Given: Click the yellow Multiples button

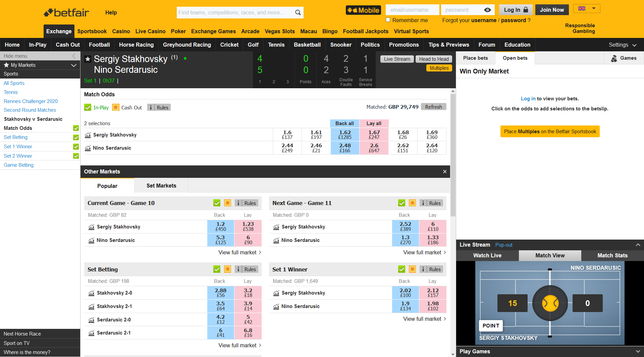Looking at the screenshot, I should point(439,68).
